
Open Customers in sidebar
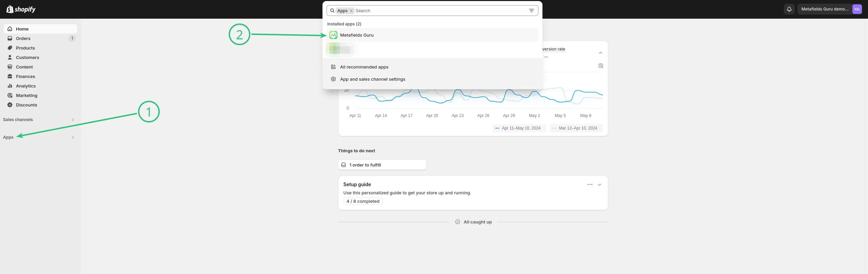coord(40,57)
